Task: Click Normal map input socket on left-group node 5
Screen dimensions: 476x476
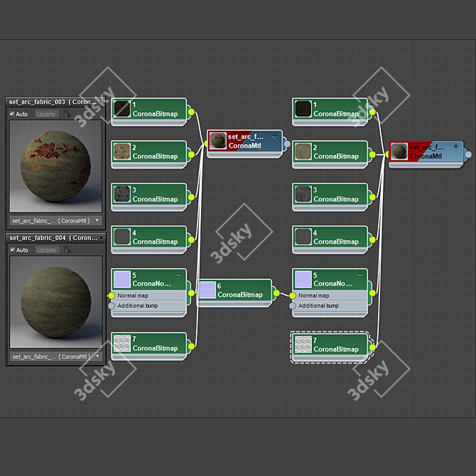Action: 112,296
